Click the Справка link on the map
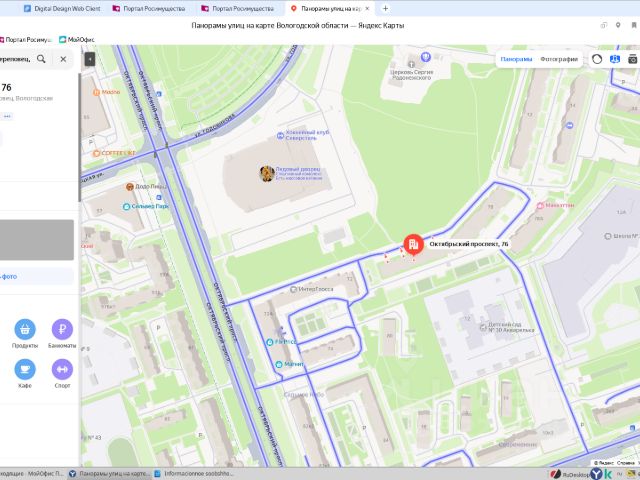 (625, 463)
